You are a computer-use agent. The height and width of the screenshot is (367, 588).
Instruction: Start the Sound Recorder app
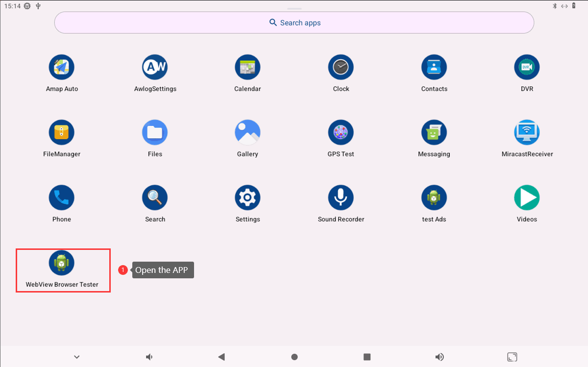(x=341, y=197)
